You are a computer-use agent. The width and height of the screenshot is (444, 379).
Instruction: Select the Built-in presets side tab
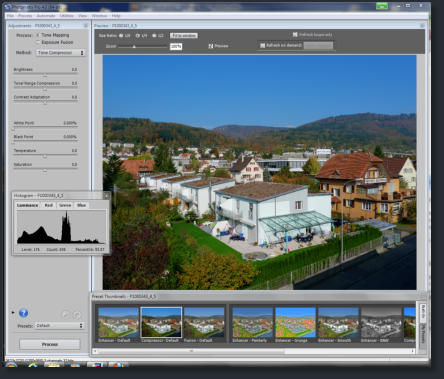coord(423,312)
